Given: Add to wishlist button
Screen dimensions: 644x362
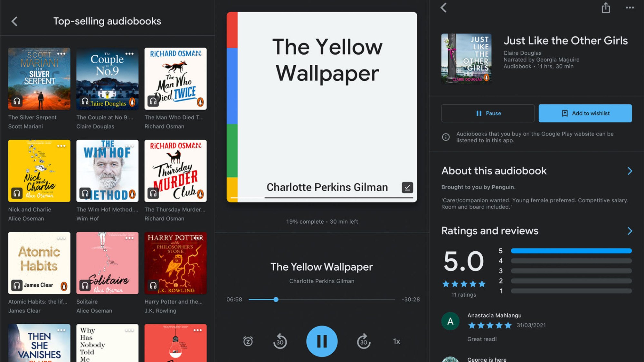Looking at the screenshot, I should point(585,113).
